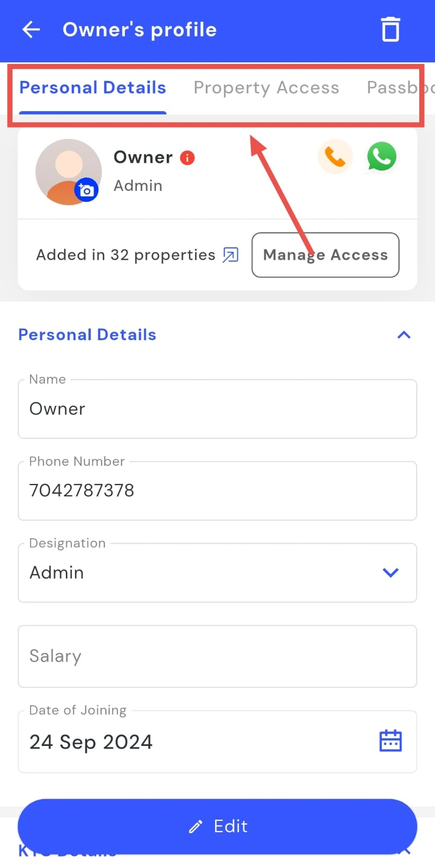
Task: Collapse the Personal Details section
Action: 404,335
